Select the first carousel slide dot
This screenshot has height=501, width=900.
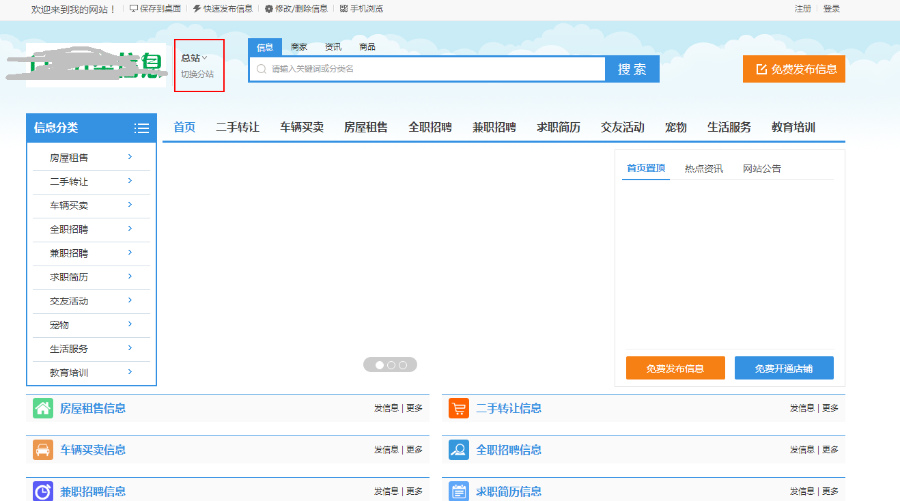[x=379, y=365]
